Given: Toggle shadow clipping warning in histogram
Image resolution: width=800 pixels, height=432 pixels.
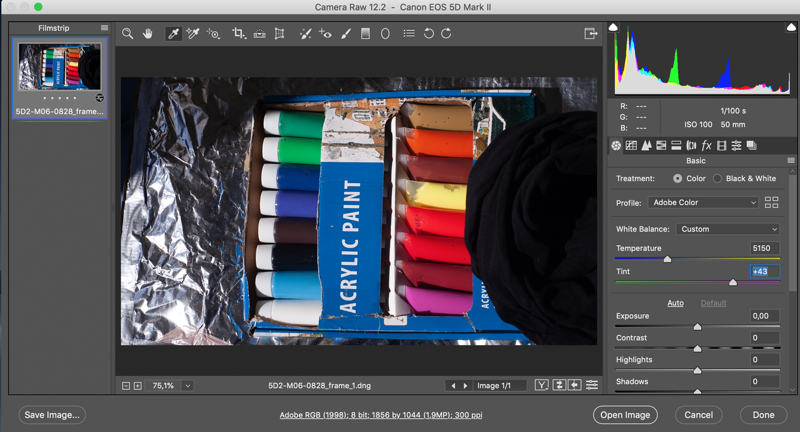Looking at the screenshot, I should coord(614,27).
